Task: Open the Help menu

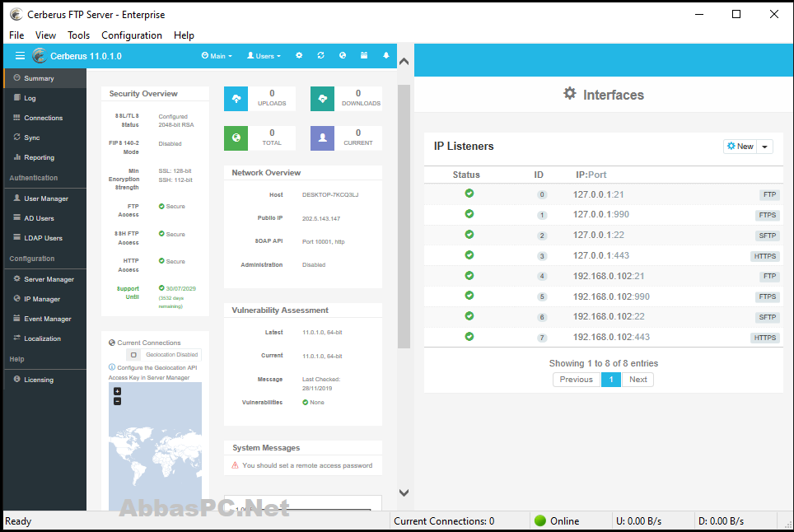Action: click(x=184, y=35)
